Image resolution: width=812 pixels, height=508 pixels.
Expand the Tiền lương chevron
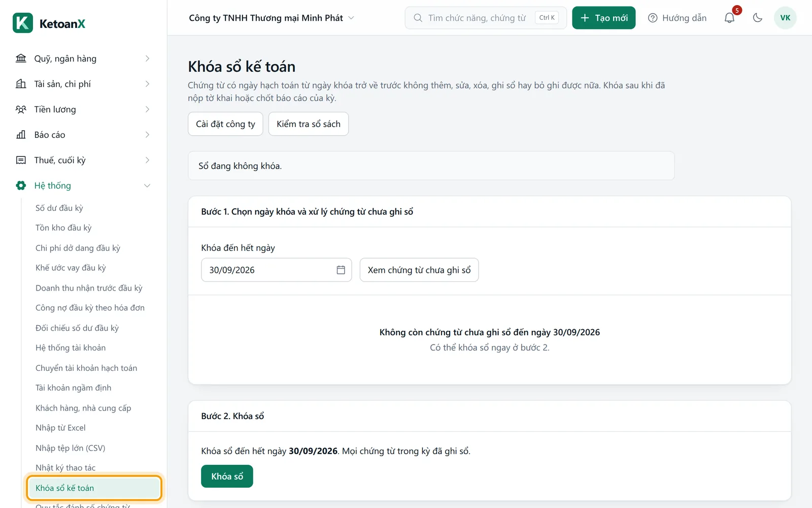[x=147, y=109]
